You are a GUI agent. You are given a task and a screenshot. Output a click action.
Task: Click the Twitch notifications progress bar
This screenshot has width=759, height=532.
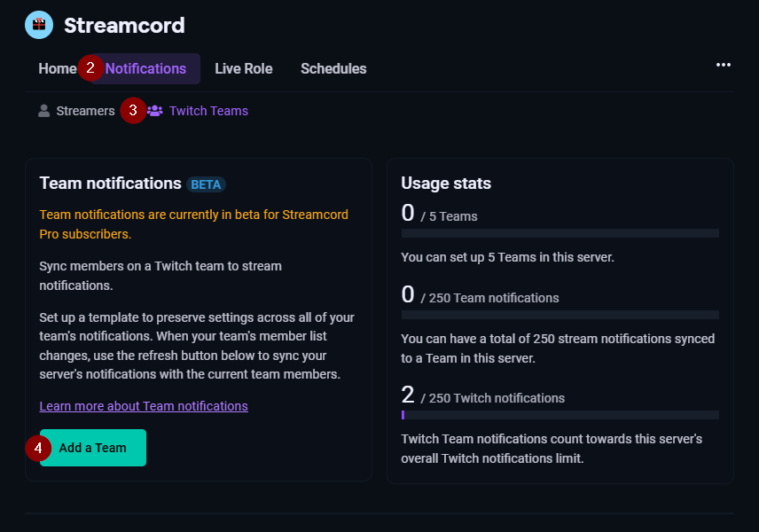click(x=559, y=414)
